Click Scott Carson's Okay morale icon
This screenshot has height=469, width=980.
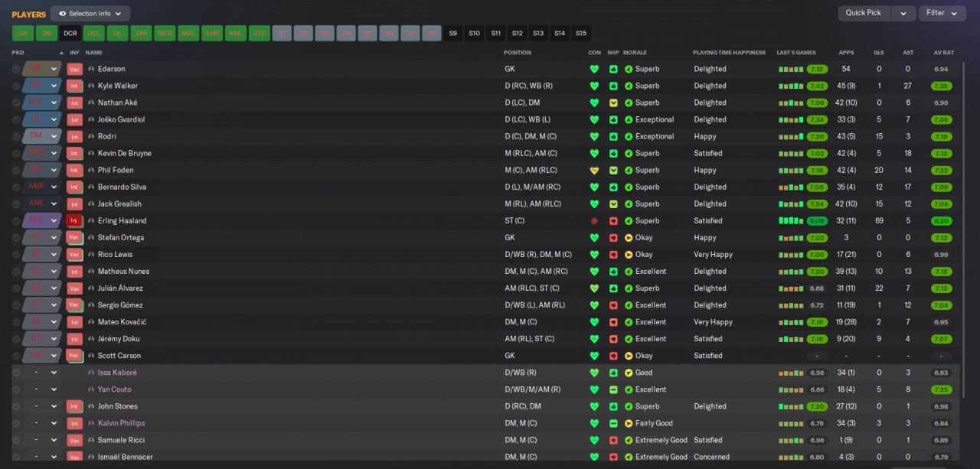(629, 356)
